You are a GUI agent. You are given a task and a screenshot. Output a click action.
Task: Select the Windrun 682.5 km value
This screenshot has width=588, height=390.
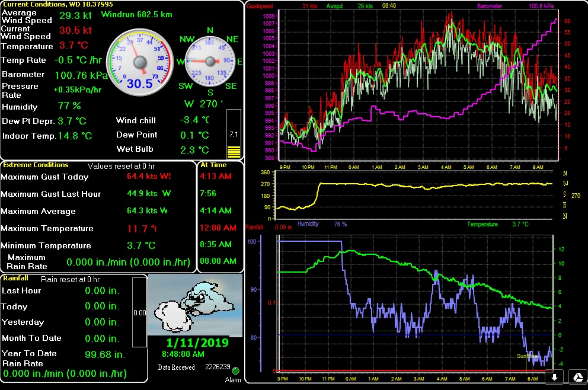coord(137,15)
